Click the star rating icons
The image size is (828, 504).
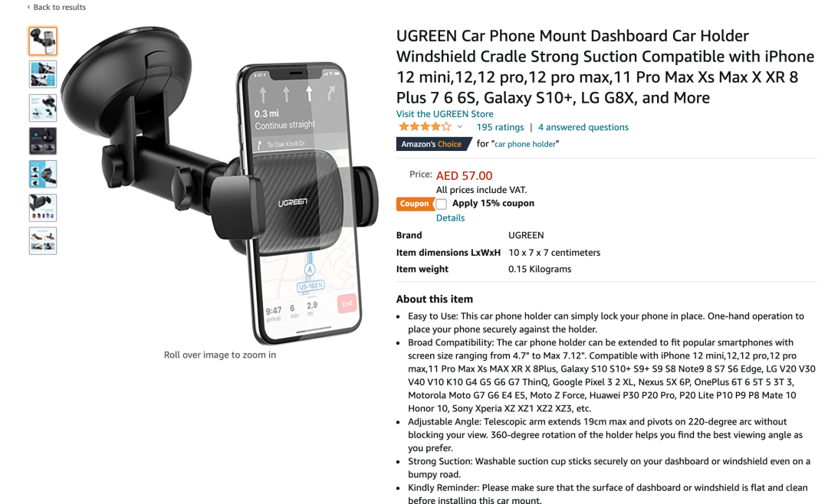point(425,126)
